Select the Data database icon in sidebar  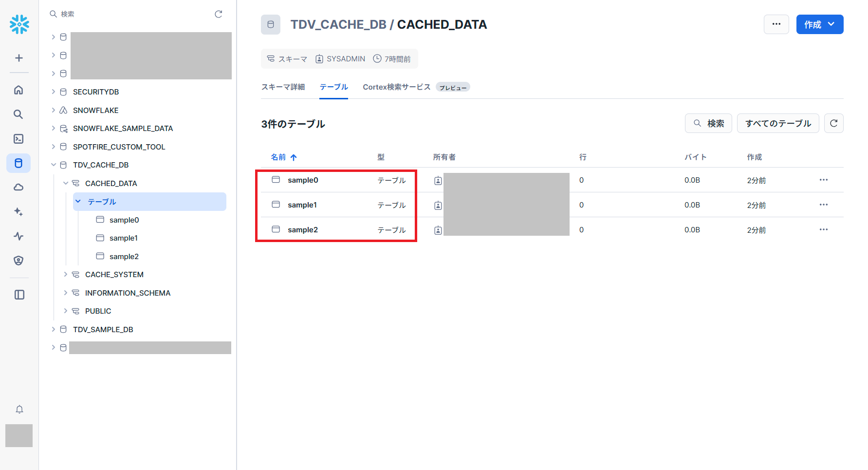pos(18,163)
